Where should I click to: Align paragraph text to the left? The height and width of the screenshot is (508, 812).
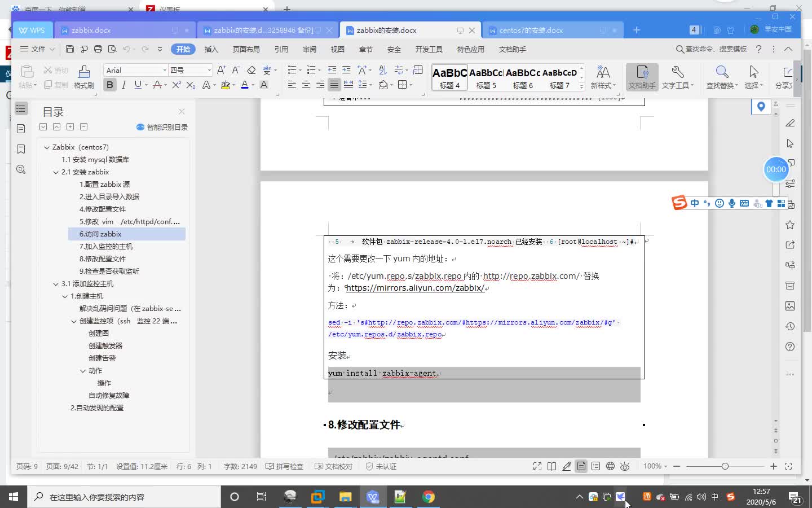[x=292, y=85]
